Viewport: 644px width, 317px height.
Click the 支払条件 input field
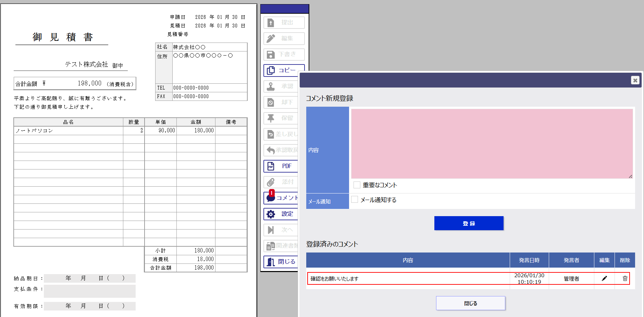[x=90, y=291]
